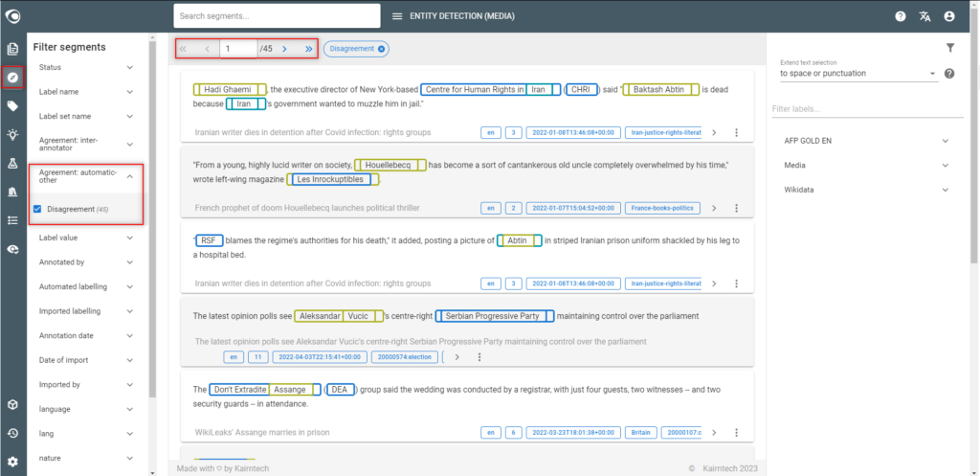Open the Labels tag icon in sidebar
Screen dimensions: 980x476
(12, 106)
